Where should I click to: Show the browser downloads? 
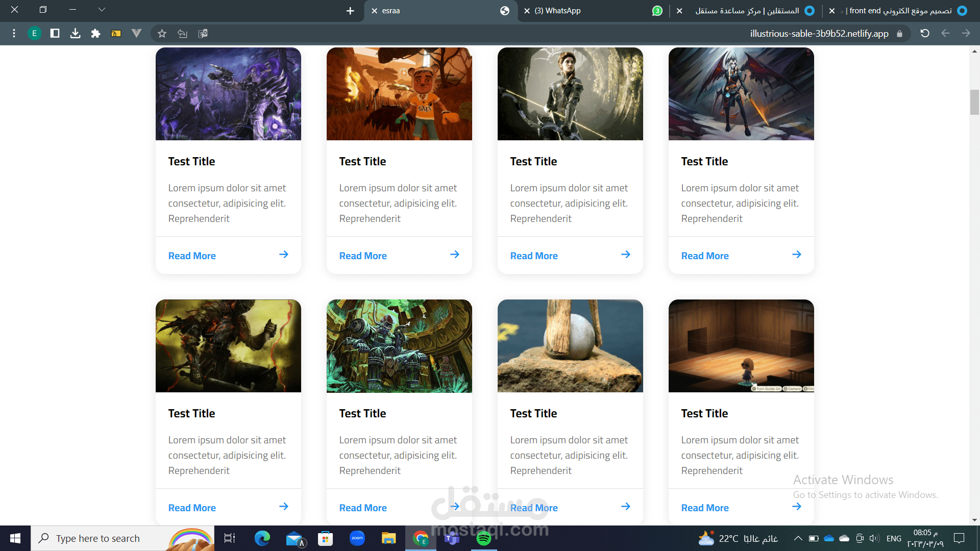(x=75, y=34)
